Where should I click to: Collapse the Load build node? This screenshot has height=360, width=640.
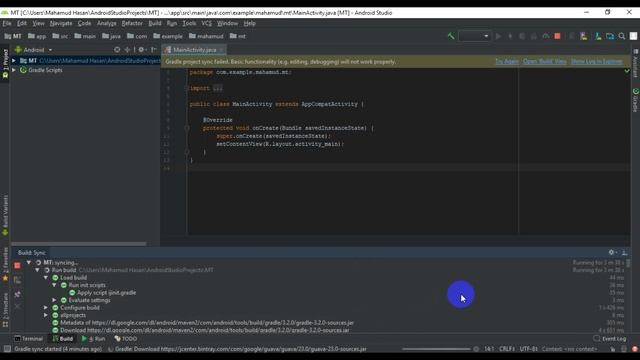[46, 278]
